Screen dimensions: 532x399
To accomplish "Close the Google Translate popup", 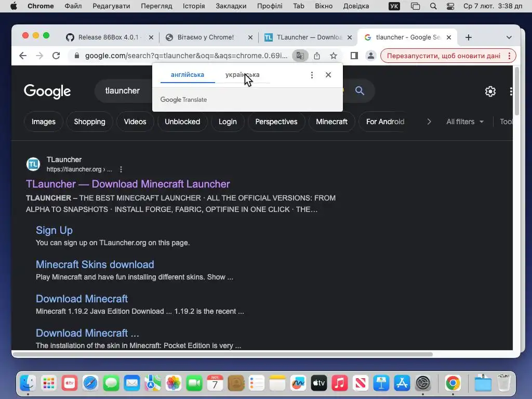I will (328, 75).
